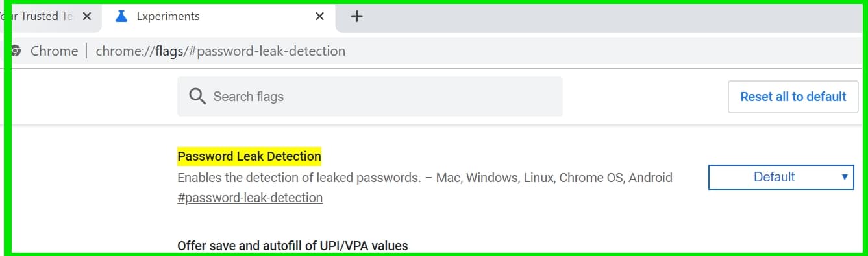Screen dimensions: 868x256
Task: Open the #password-leak-detection anchor link
Action: (250, 198)
